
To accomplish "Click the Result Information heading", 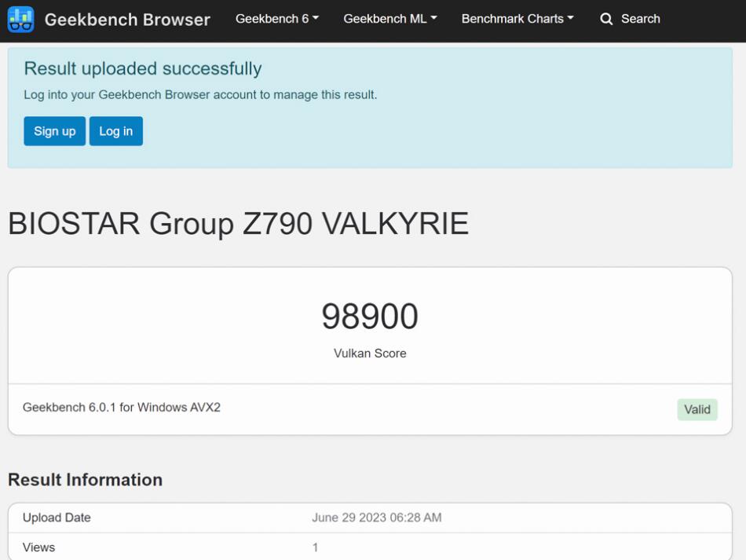I will [x=85, y=480].
